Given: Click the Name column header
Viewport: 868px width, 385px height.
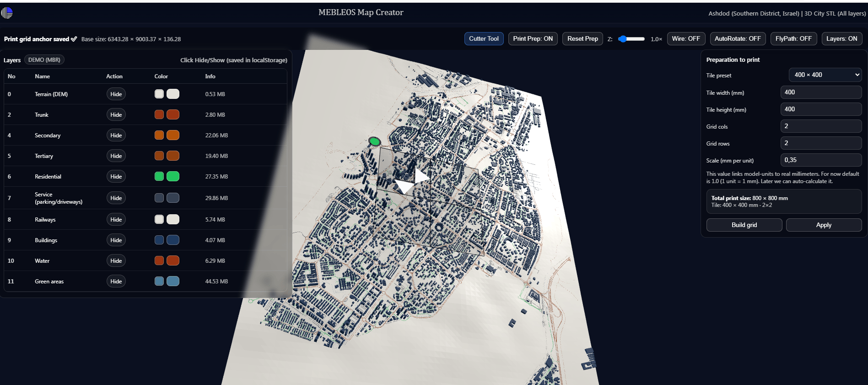Looking at the screenshot, I should (x=43, y=76).
